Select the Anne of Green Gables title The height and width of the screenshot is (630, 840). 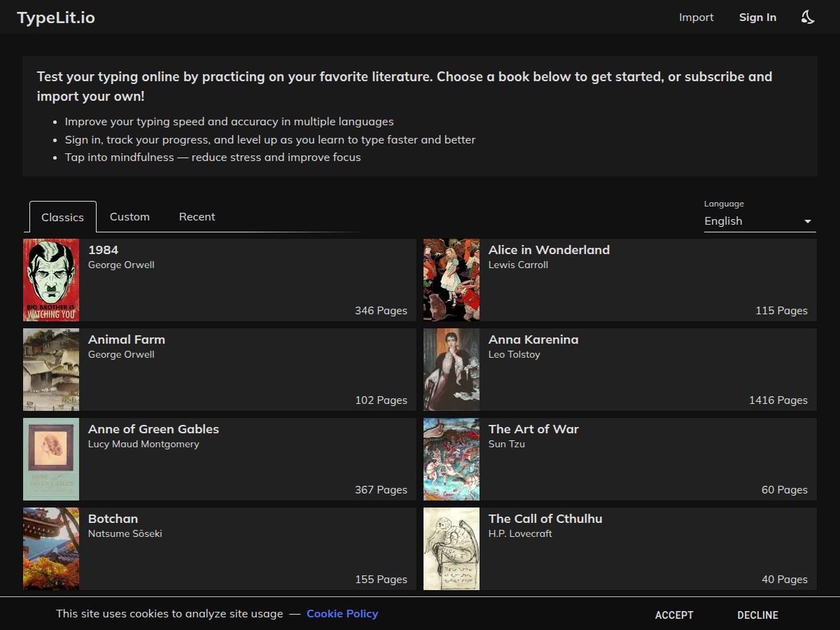153,429
